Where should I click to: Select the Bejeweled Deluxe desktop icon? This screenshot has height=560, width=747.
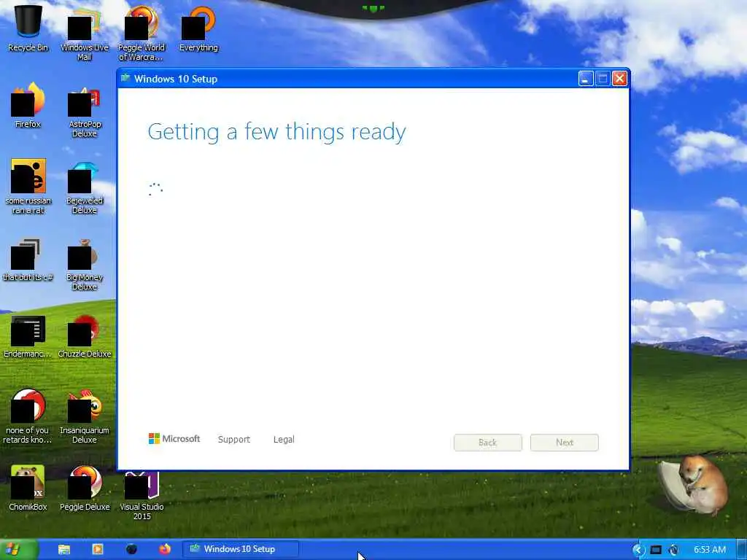85,187
